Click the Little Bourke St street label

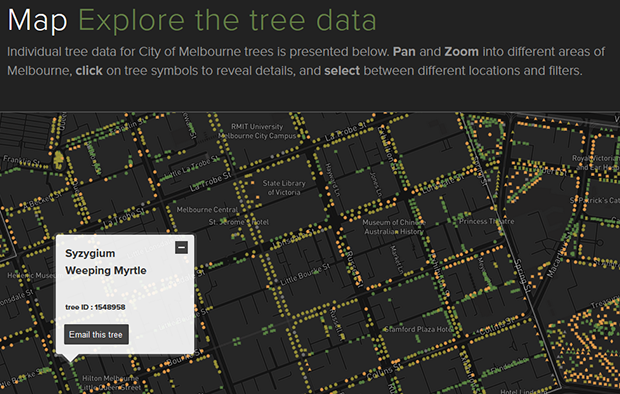click(305, 274)
